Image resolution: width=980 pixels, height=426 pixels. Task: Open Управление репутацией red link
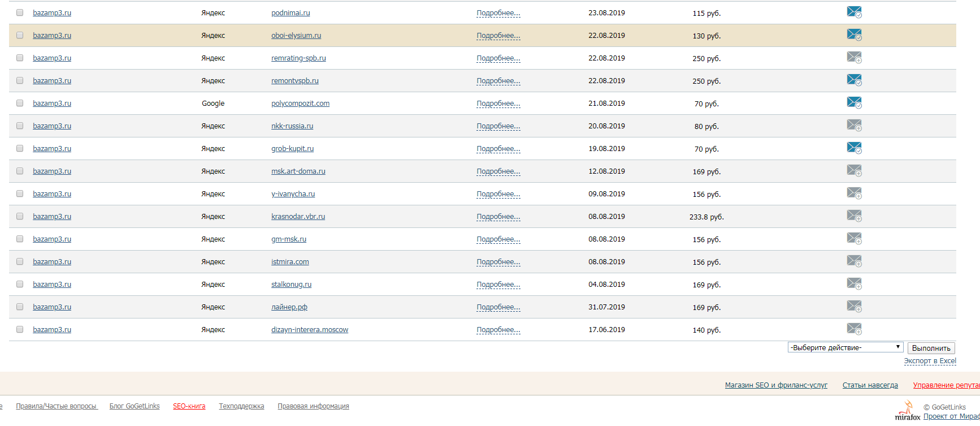[x=946, y=385]
